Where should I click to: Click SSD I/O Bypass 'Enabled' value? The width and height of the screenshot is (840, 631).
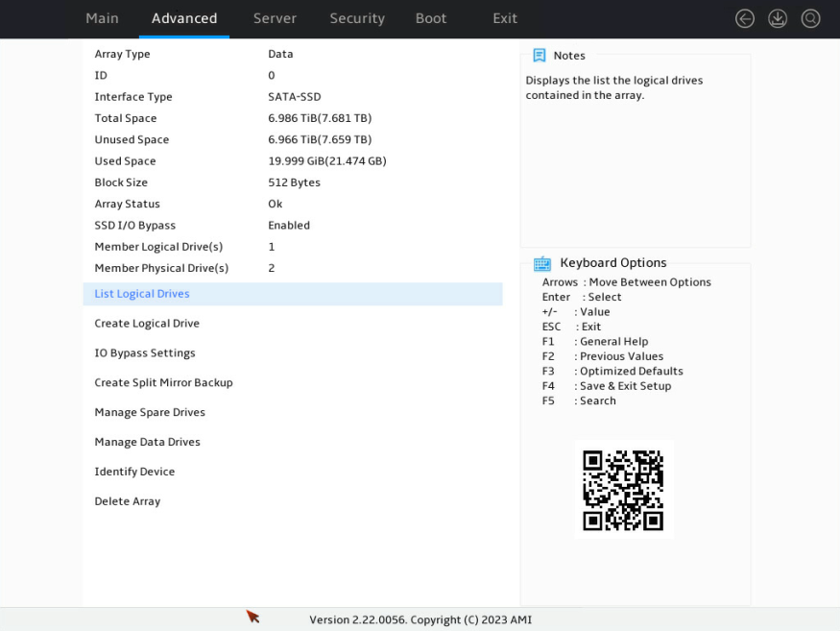[x=289, y=225]
